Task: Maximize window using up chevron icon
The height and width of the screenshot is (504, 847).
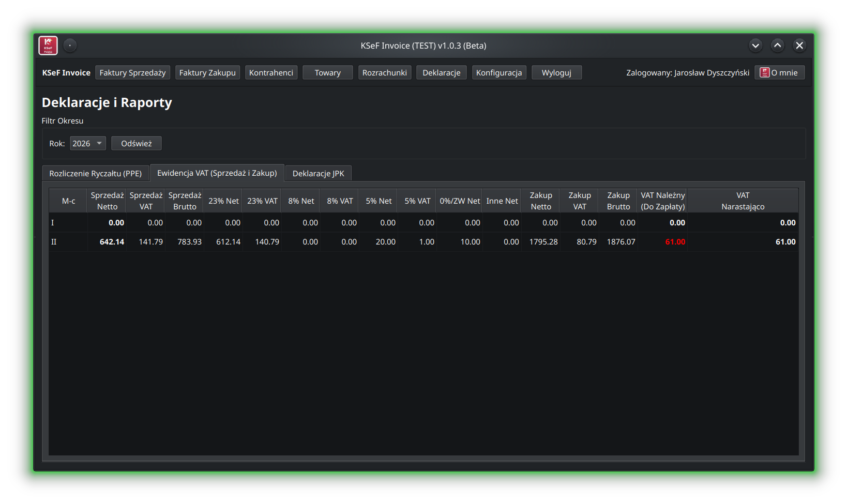Action: click(777, 45)
